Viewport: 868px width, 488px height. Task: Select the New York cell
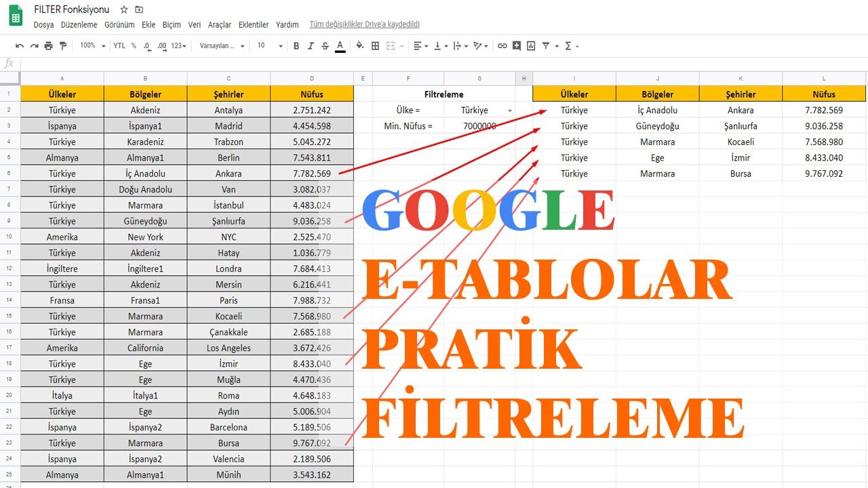(145, 237)
